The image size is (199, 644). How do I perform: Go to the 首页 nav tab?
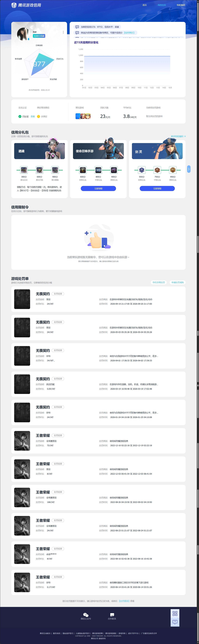tap(144, 5)
